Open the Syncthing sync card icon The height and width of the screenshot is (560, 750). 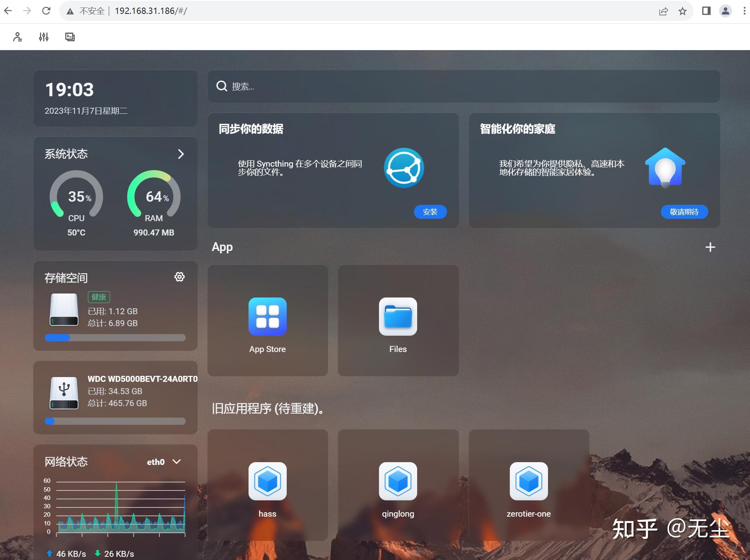point(404,167)
